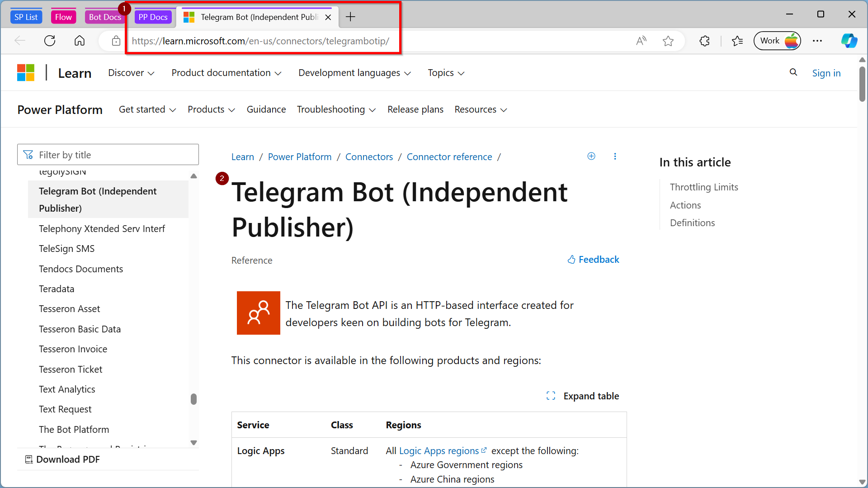Switch to the SP List tab

pos(26,17)
